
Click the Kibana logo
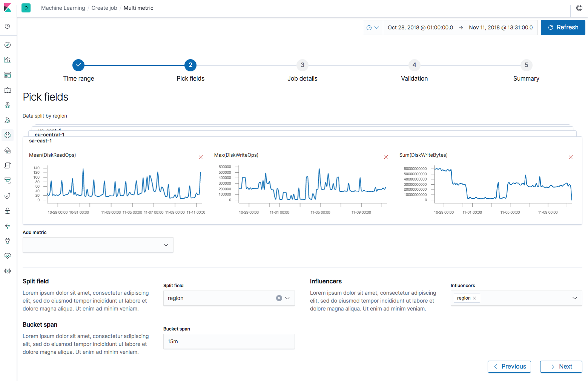[x=8, y=8]
